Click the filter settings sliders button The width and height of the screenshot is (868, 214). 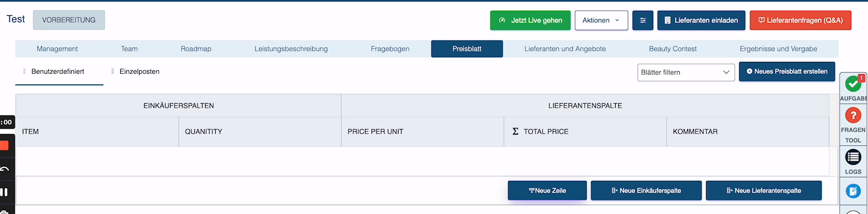(643, 20)
